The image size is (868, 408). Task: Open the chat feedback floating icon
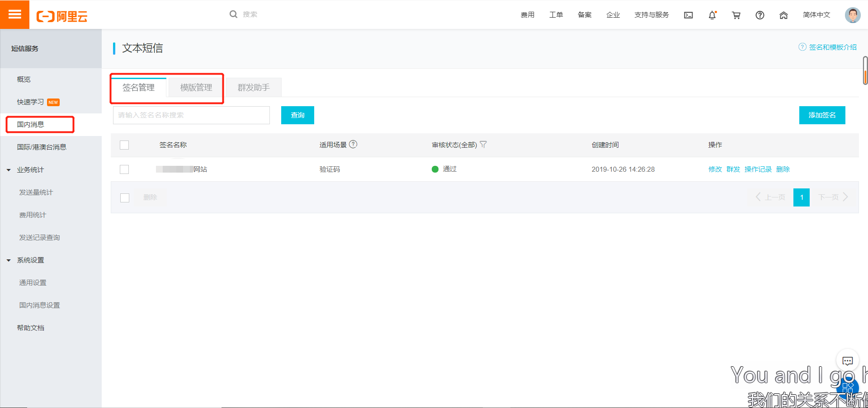point(848,361)
